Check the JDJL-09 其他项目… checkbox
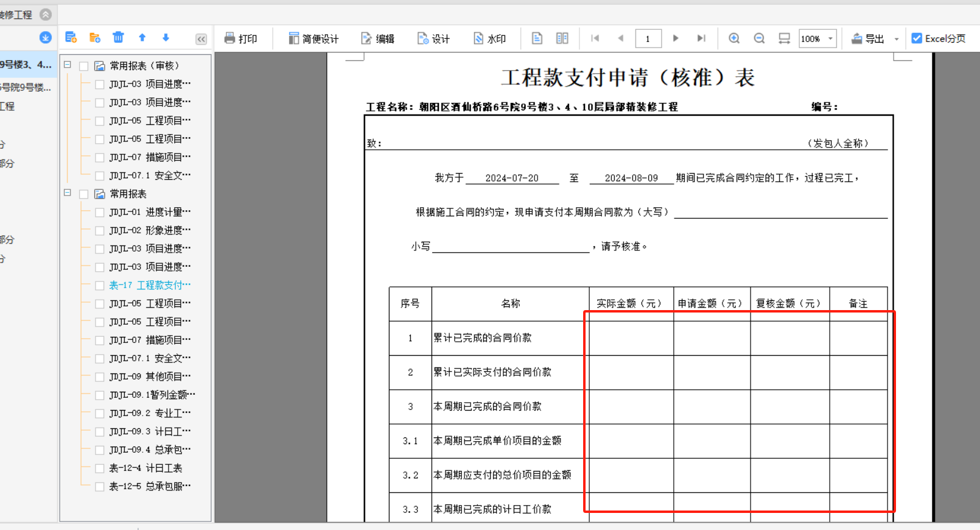 pos(99,376)
